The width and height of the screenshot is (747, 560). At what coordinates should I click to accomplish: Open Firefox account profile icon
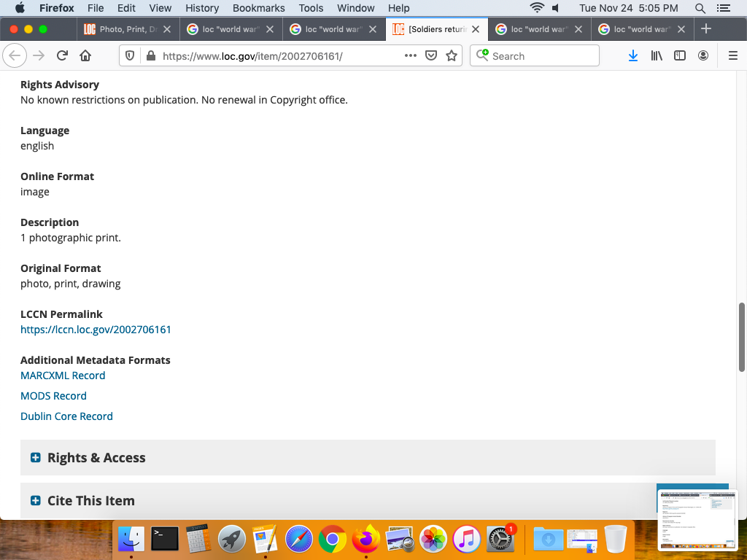[703, 56]
